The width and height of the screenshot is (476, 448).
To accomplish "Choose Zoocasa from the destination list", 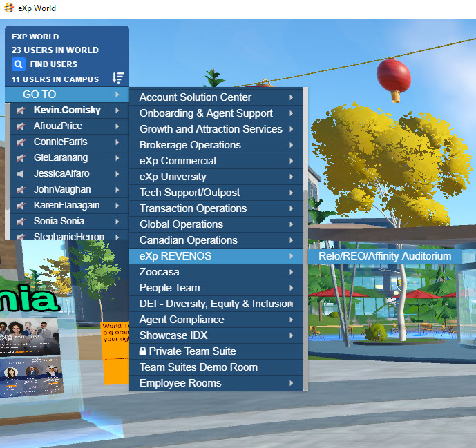I will pos(160,272).
